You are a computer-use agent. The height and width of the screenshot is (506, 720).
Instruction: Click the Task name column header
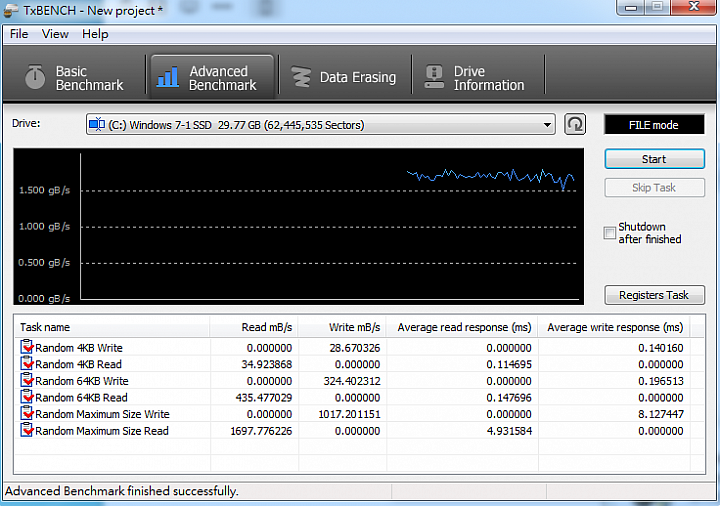112,327
